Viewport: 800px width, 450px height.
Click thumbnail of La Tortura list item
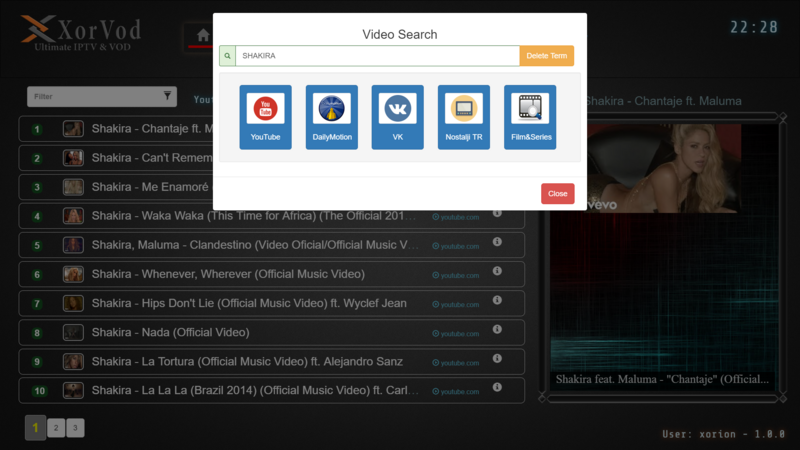pos(73,361)
